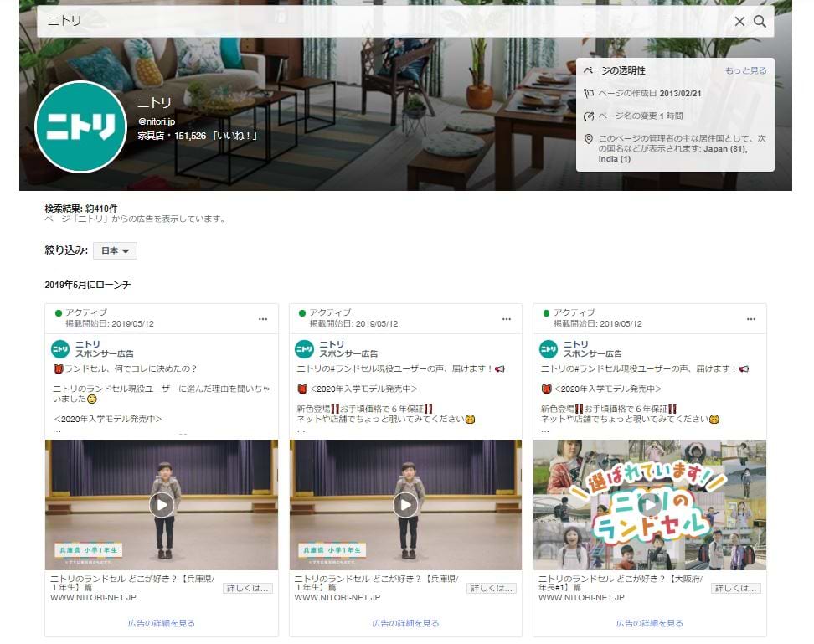Click 詳しくは button on the 大阪府 ad card
Screen dimensions: 814x644
tap(735, 588)
